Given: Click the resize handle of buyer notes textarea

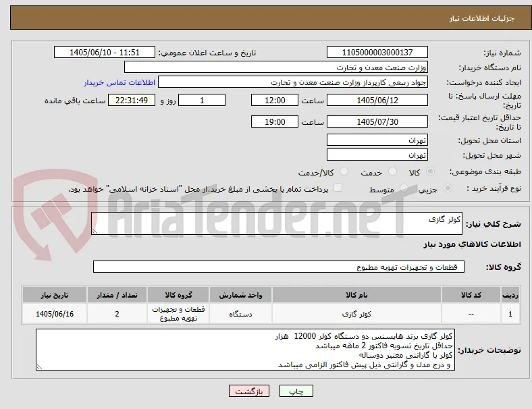Looking at the screenshot, I should point(39,367).
